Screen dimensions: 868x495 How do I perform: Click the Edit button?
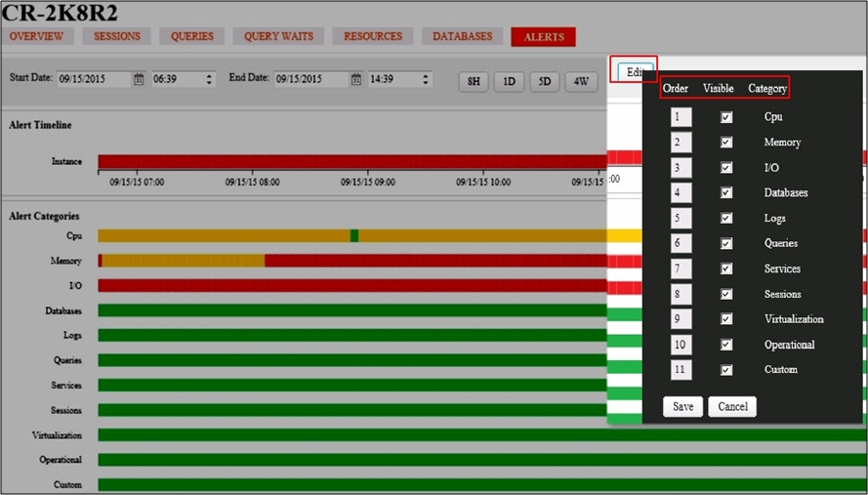634,71
